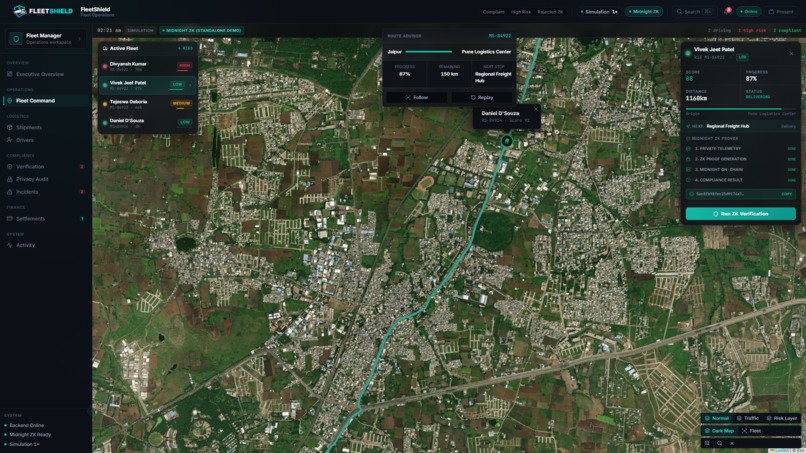Click the Incidents warning icon
Screen dimensions: 806x453
click(x=9, y=192)
